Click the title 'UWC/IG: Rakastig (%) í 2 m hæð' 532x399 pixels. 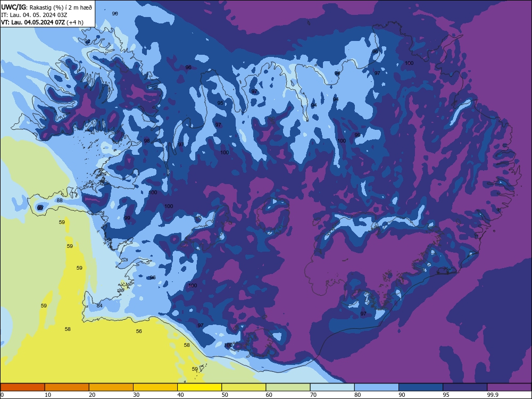tap(46, 7)
